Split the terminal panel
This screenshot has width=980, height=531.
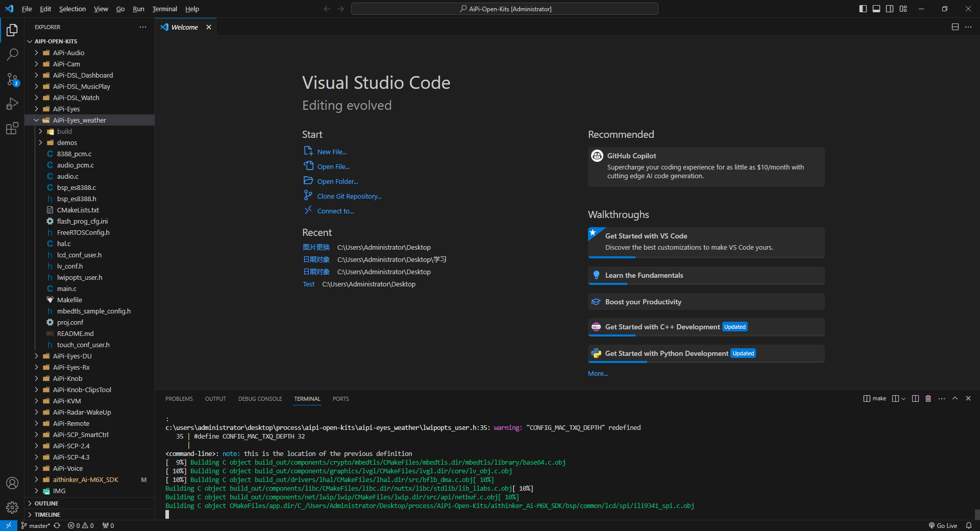[915, 398]
